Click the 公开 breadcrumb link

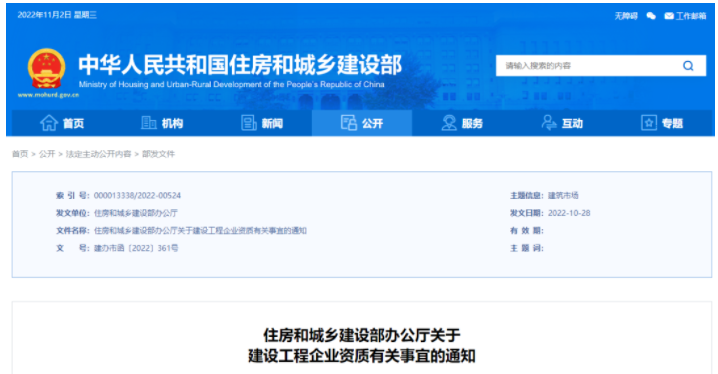47,154
